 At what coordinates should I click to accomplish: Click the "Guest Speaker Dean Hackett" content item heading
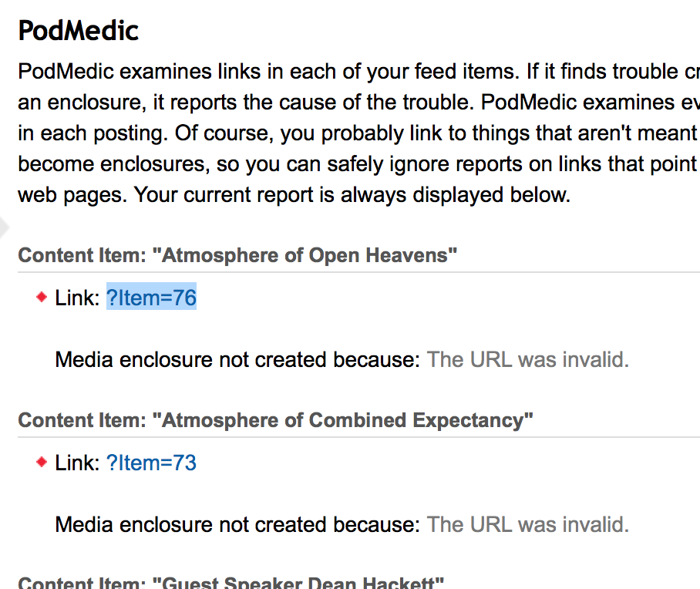click(231, 583)
